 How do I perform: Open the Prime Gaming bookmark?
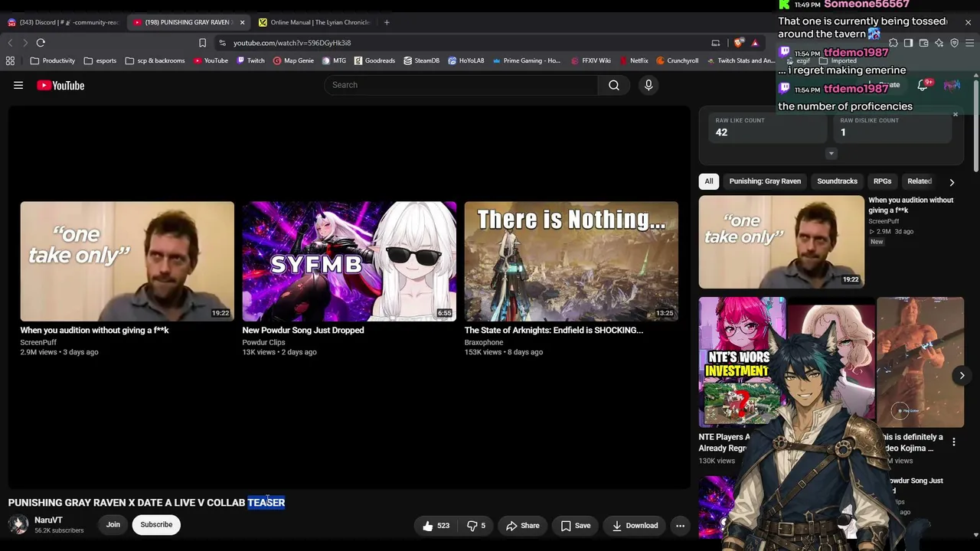coord(527,60)
